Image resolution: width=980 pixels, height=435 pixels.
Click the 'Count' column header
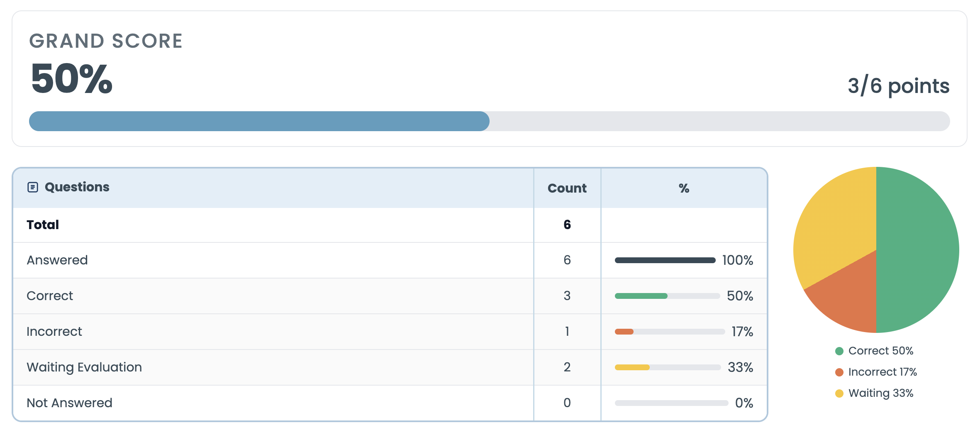coord(567,188)
